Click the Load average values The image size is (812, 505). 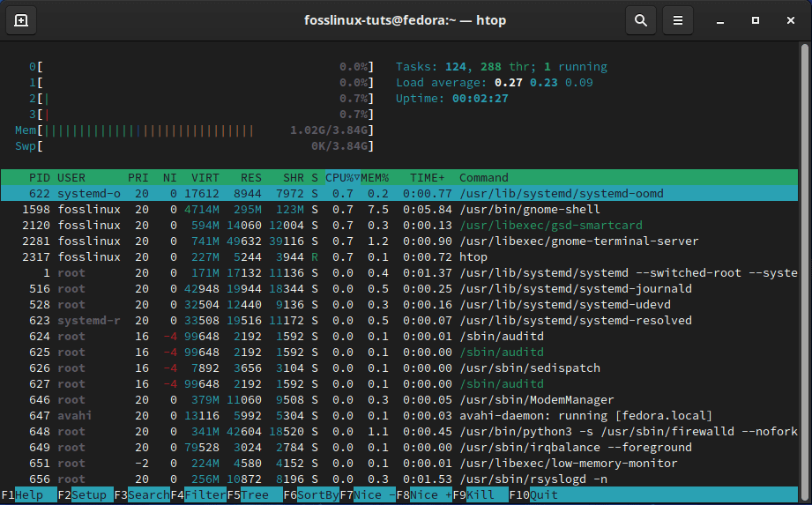pos(544,83)
